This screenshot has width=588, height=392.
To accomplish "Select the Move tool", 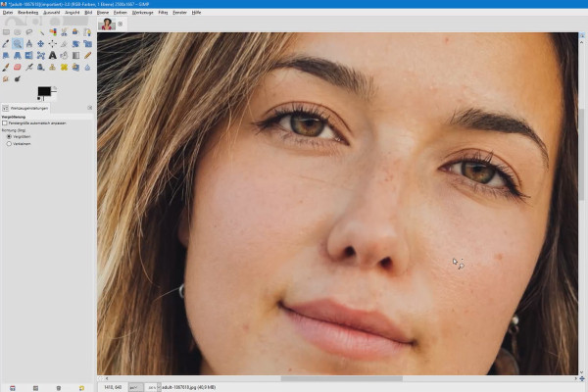I will click(41, 44).
